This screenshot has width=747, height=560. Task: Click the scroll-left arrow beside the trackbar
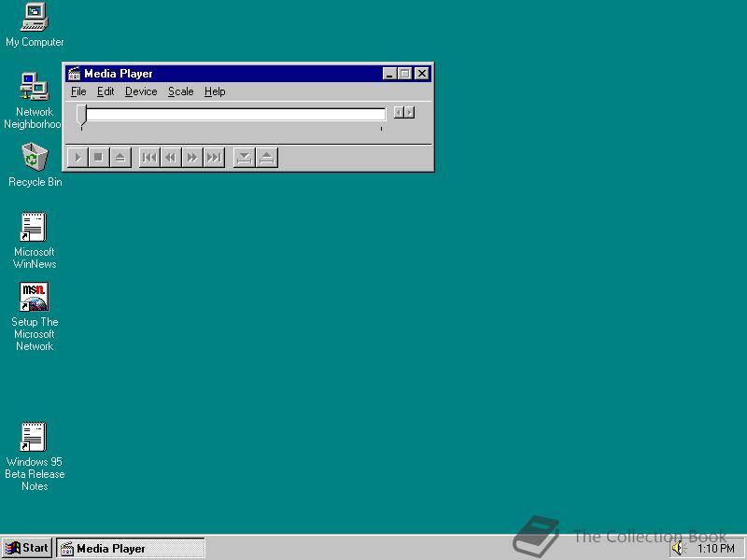click(399, 112)
